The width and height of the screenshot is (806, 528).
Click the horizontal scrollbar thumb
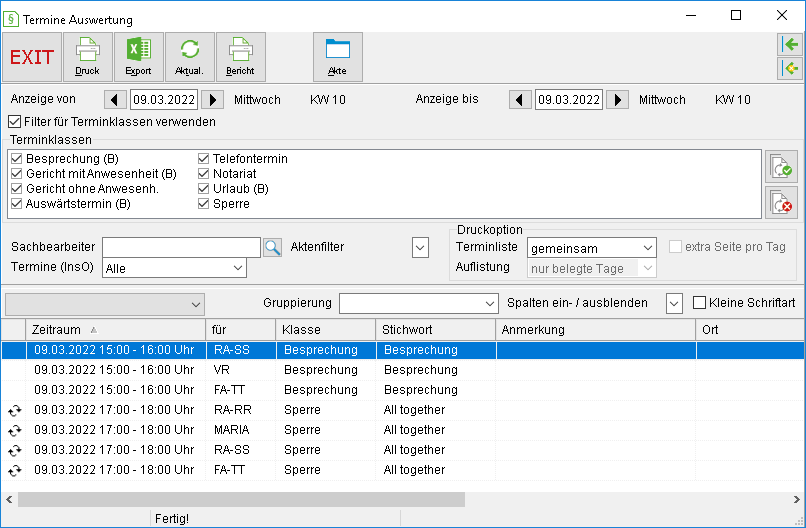coord(242,499)
